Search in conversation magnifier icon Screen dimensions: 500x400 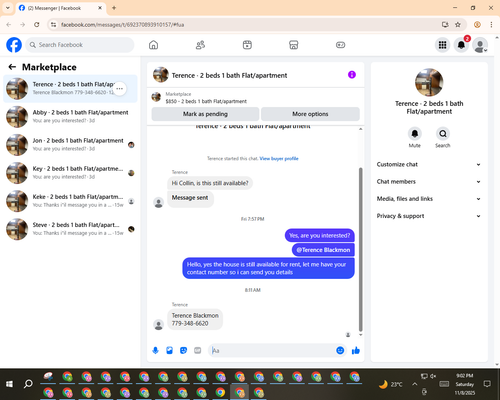tap(443, 134)
